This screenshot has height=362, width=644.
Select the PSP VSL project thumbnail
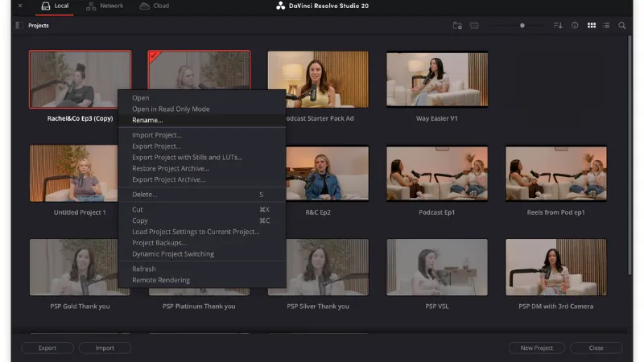tap(437, 267)
